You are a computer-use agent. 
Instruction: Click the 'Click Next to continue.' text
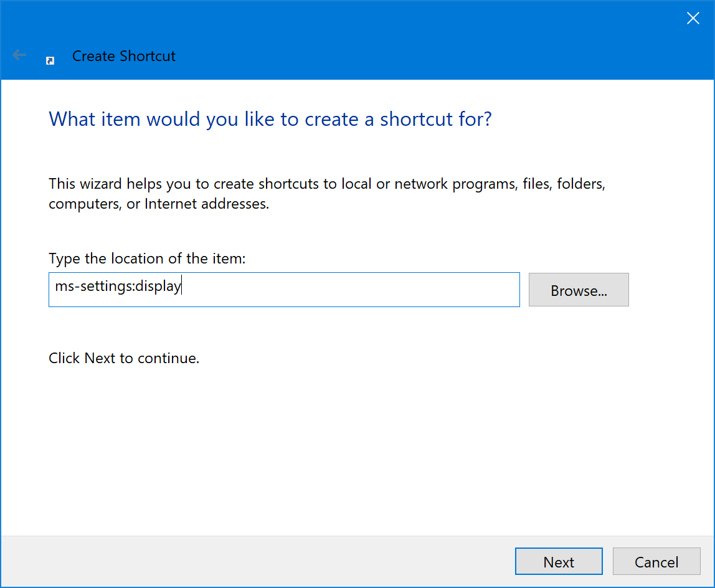point(124,358)
